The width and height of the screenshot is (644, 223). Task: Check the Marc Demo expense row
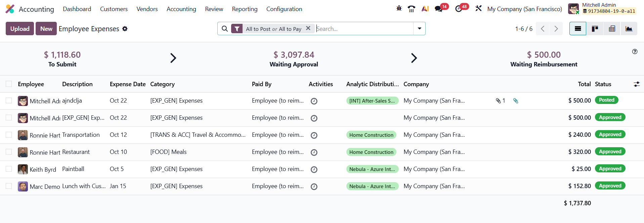point(9,186)
